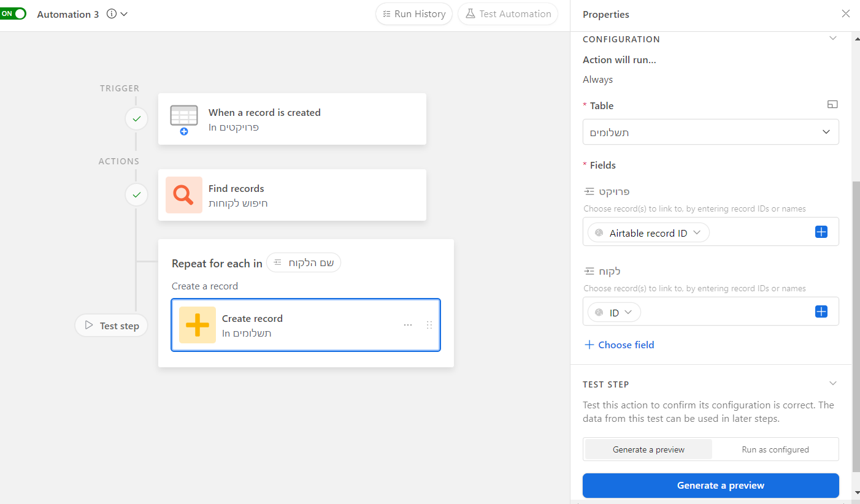Open the Automation 3 name dropdown chevron

click(124, 13)
